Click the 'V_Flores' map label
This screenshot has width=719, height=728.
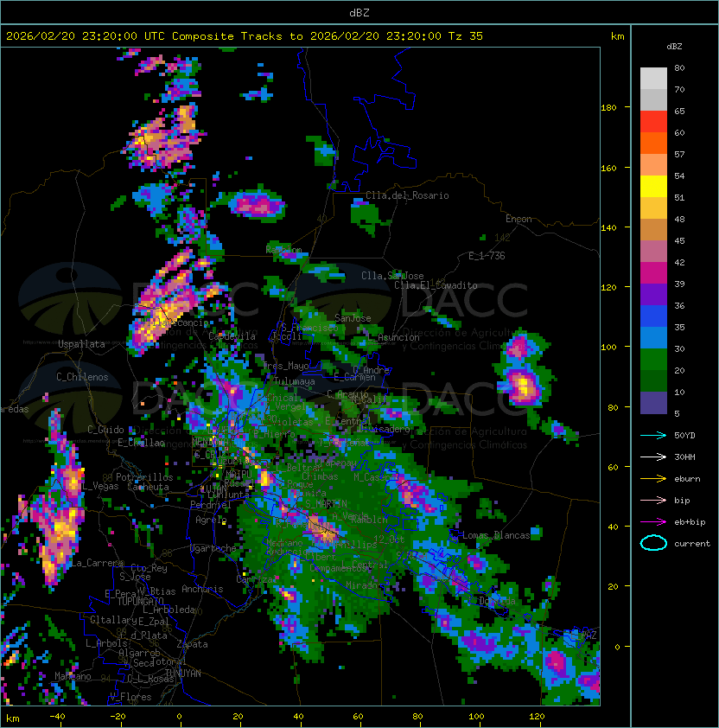130,697
